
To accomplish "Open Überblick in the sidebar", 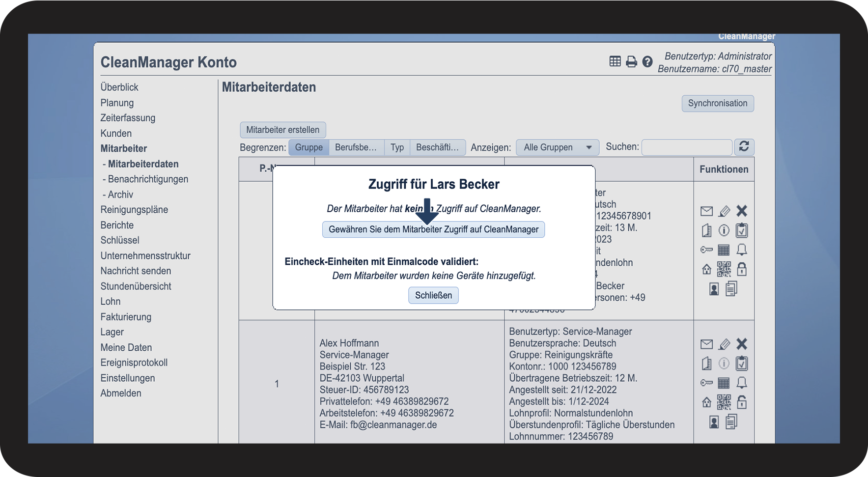I will (x=119, y=87).
